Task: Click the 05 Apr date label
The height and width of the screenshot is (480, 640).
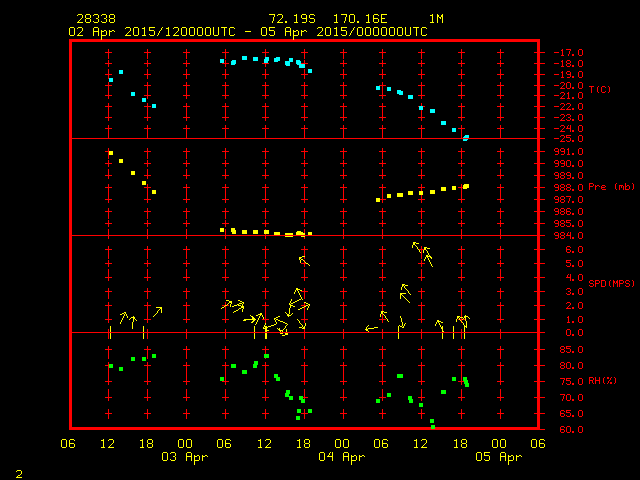Action: click(498, 457)
